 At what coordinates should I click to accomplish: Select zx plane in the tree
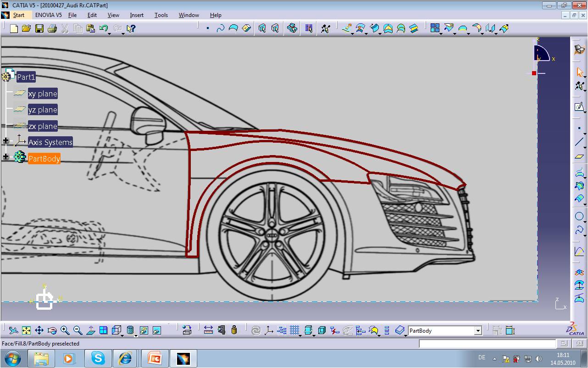[x=43, y=126]
